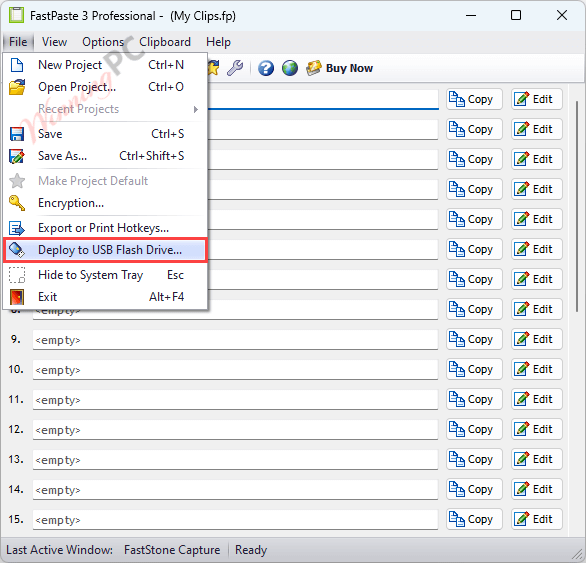
Task: Click the vertical scrollbar thumb of clip list
Action: point(577,206)
